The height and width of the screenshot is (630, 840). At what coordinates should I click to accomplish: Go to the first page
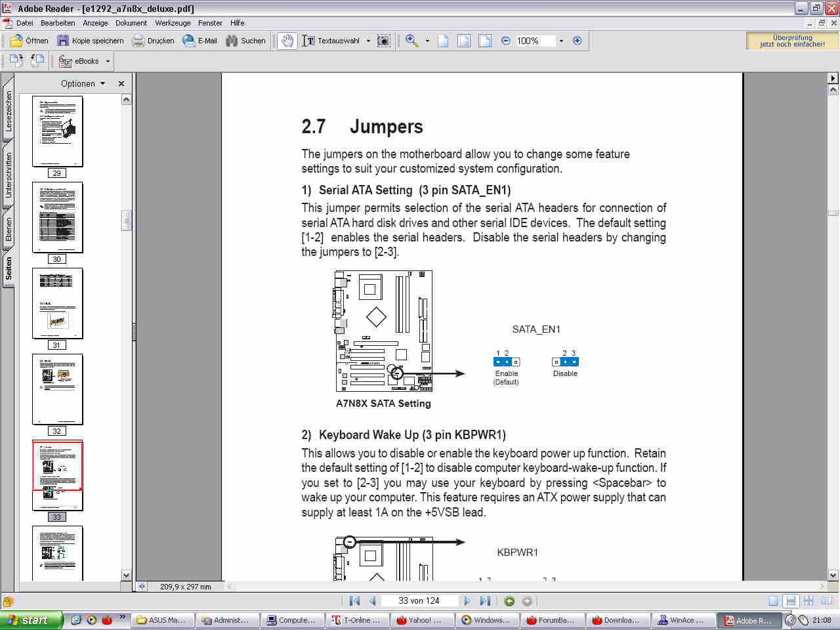point(355,601)
